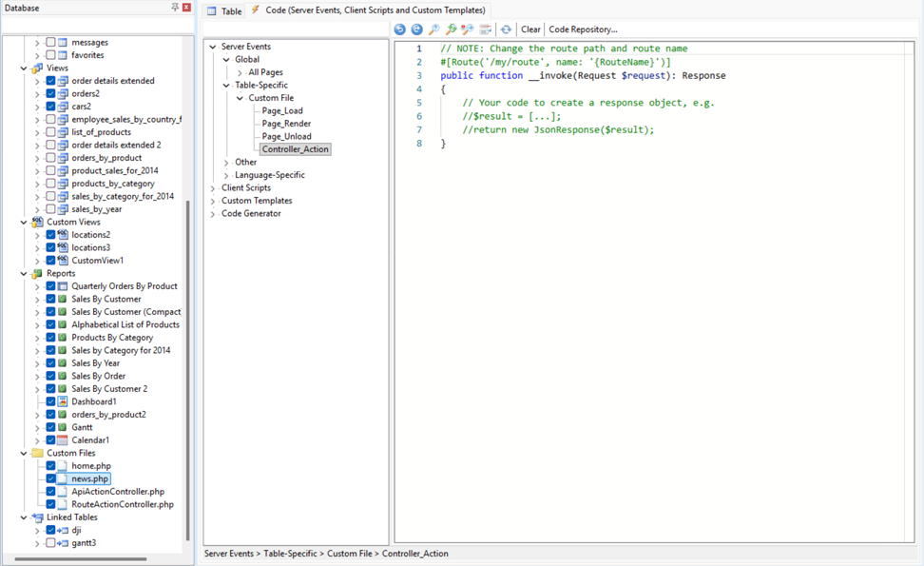Click the Redo icon in code toolbar

pos(416,29)
